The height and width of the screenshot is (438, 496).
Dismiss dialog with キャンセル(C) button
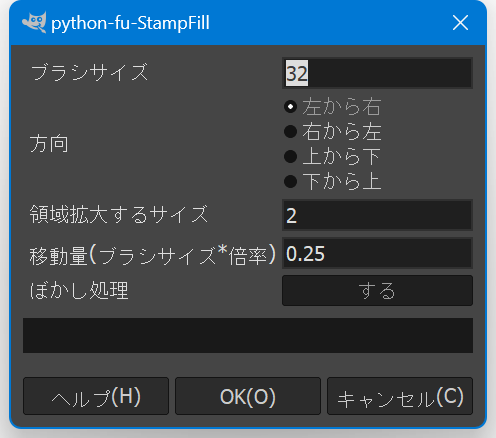pyautogui.click(x=400, y=396)
